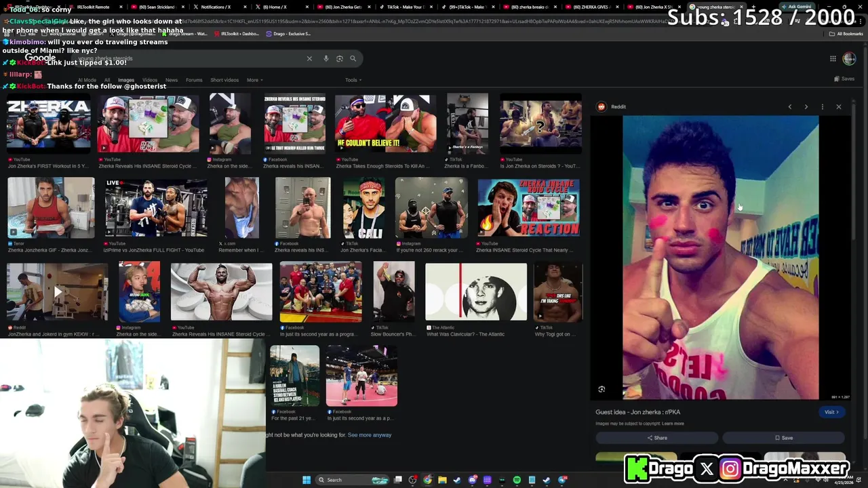Open the Windows Start menu
Image resolution: width=868 pixels, height=488 pixels.
tap(307, 480)
